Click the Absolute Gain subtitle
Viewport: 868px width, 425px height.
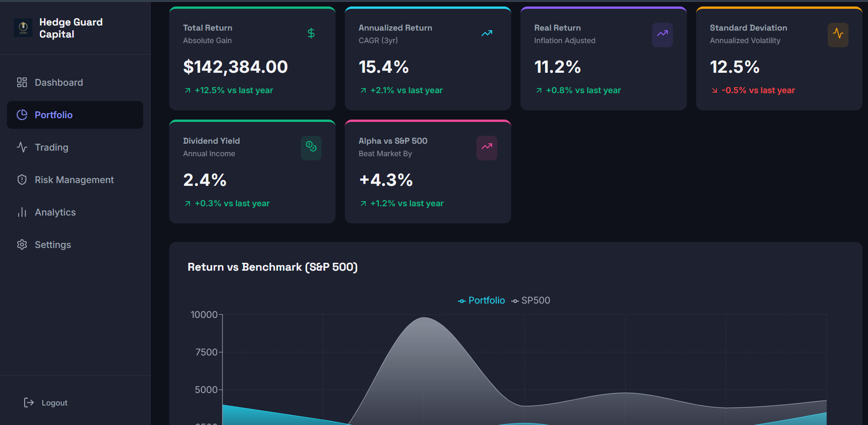coord(207,40)
